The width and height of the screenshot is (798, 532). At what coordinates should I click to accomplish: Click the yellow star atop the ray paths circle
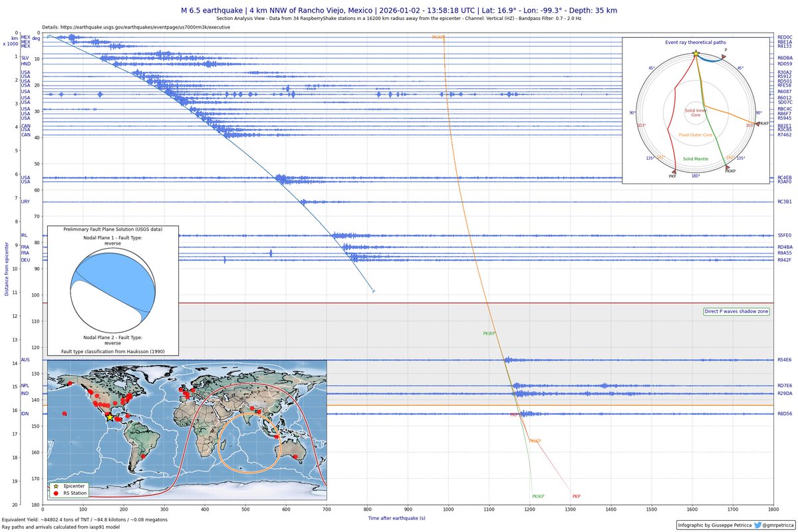coord(696,53)
